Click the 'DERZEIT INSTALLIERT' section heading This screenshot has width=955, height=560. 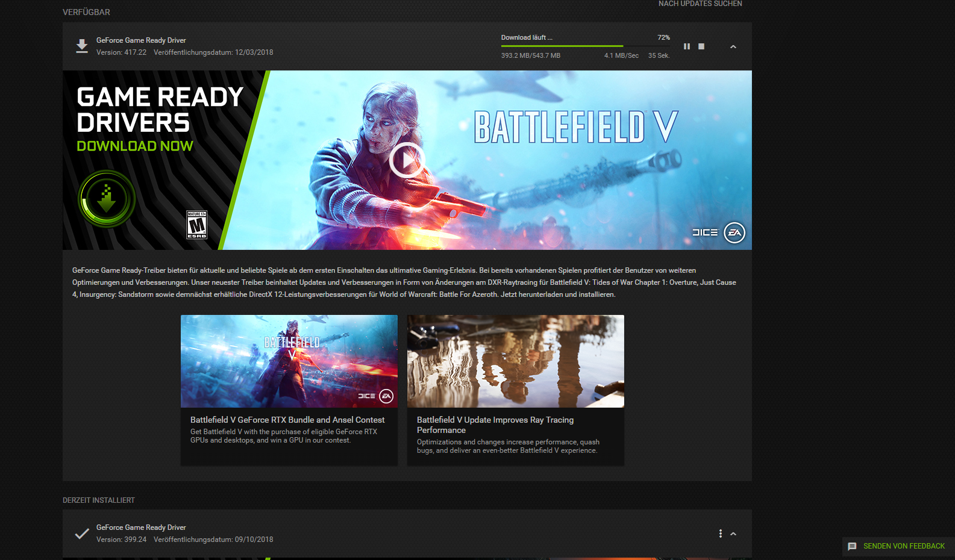[99, 500]
